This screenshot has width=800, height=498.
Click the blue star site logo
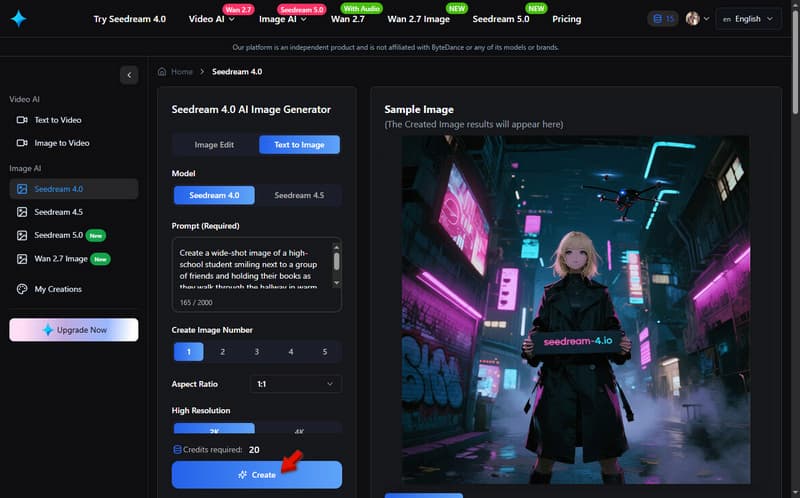(18, 19)
